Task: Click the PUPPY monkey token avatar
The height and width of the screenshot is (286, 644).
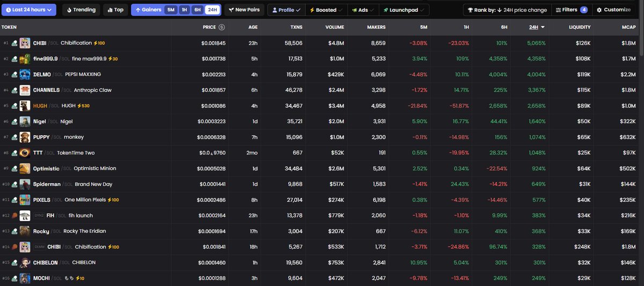Action: 25,137
